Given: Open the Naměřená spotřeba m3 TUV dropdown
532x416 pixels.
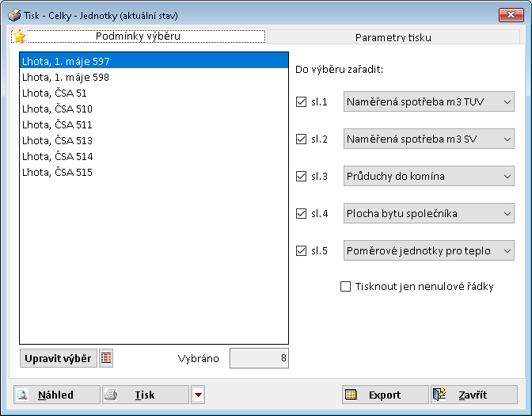Looking at the screenshot, I should (428, 101).
